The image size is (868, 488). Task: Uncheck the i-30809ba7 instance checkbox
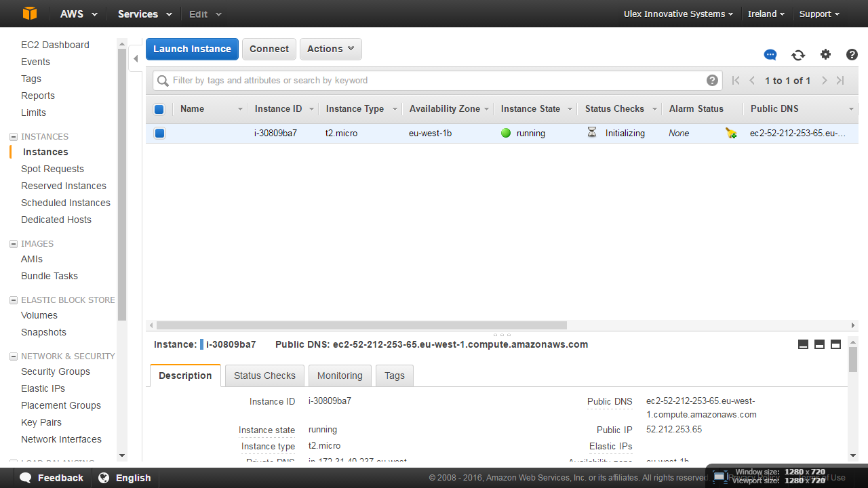tap(159, 134)
